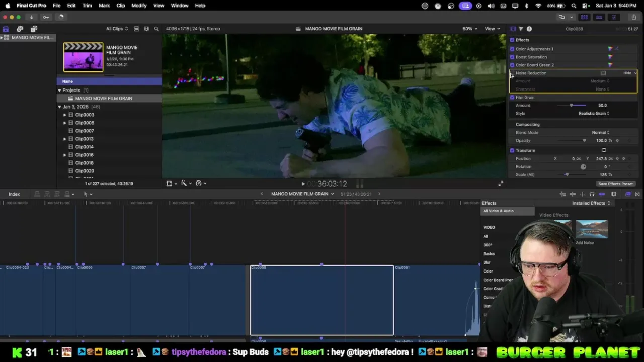Click the Rotation dial control
Image resolution: width=644 pixels, height=362 pixels.
point(583,166)
